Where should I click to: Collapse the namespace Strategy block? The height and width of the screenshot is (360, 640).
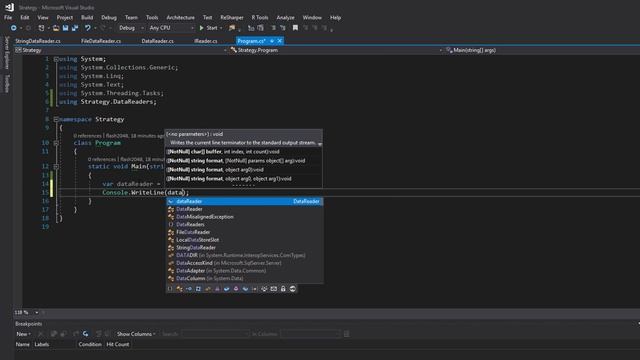point(56,120)
